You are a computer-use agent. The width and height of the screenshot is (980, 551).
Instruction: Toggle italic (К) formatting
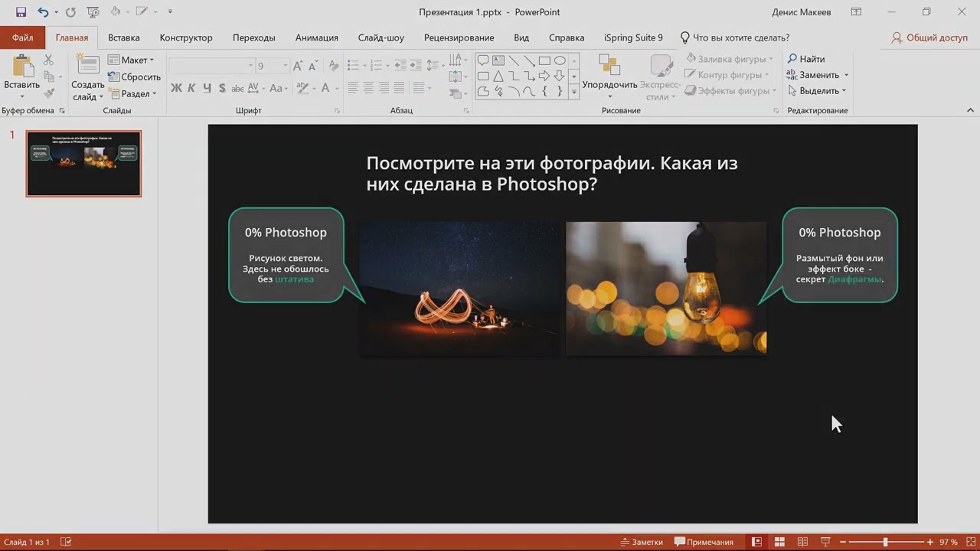pos(191,88)
